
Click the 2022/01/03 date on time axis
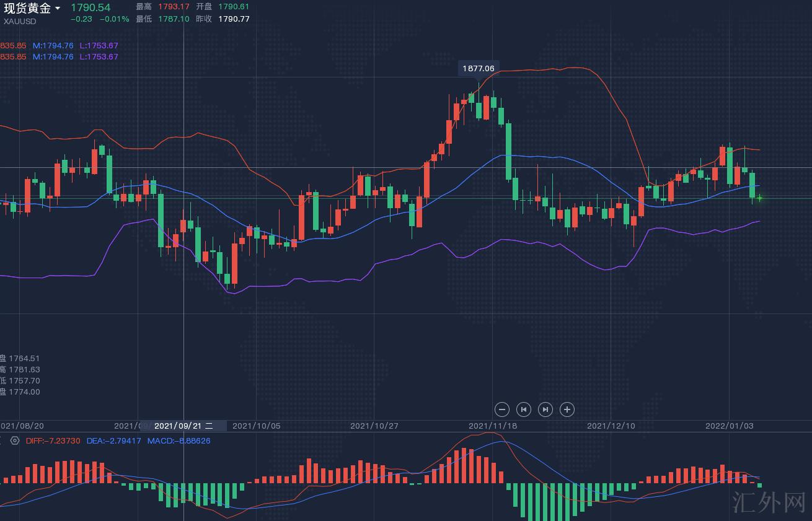click(x=729, y=426)
